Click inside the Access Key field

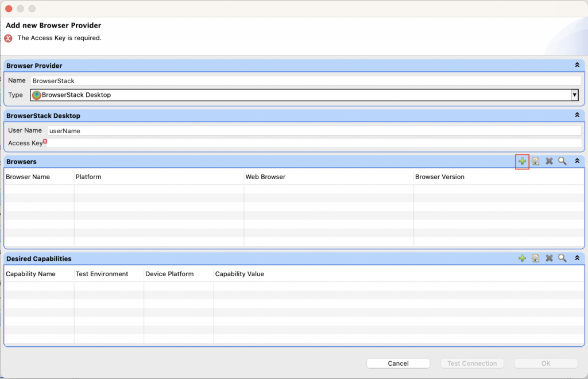click(230, 143)
